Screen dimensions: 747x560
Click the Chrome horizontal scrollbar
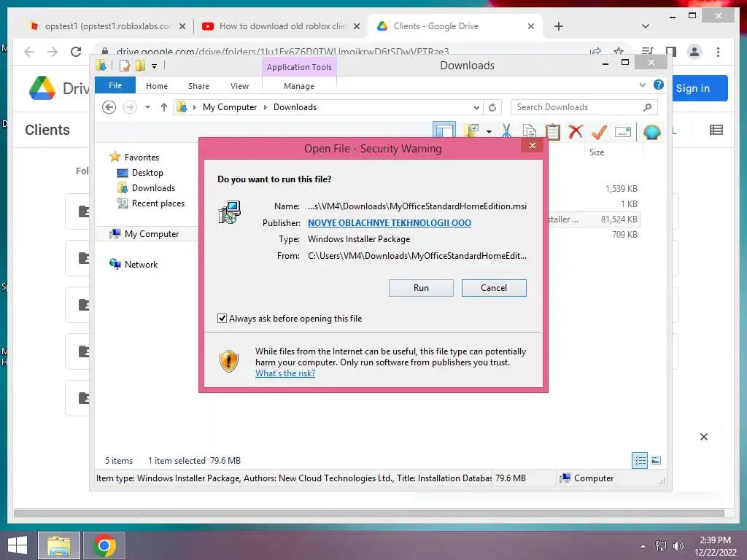point(368,513)
